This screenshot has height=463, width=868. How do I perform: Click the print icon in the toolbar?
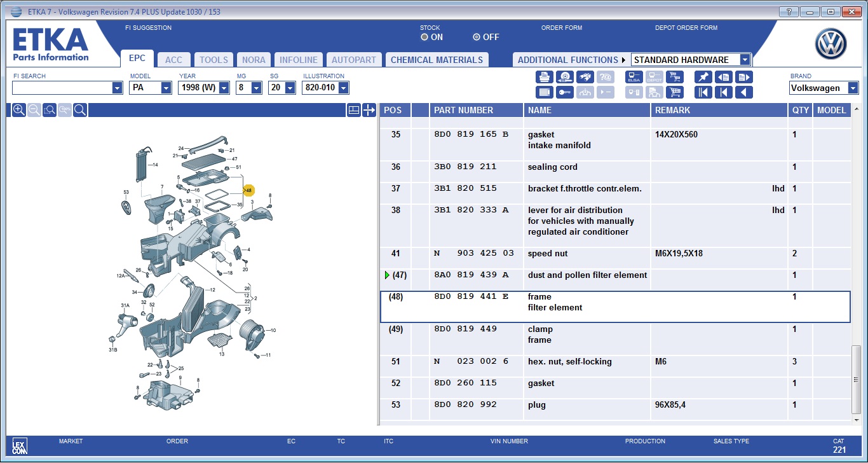click(545, 77)
